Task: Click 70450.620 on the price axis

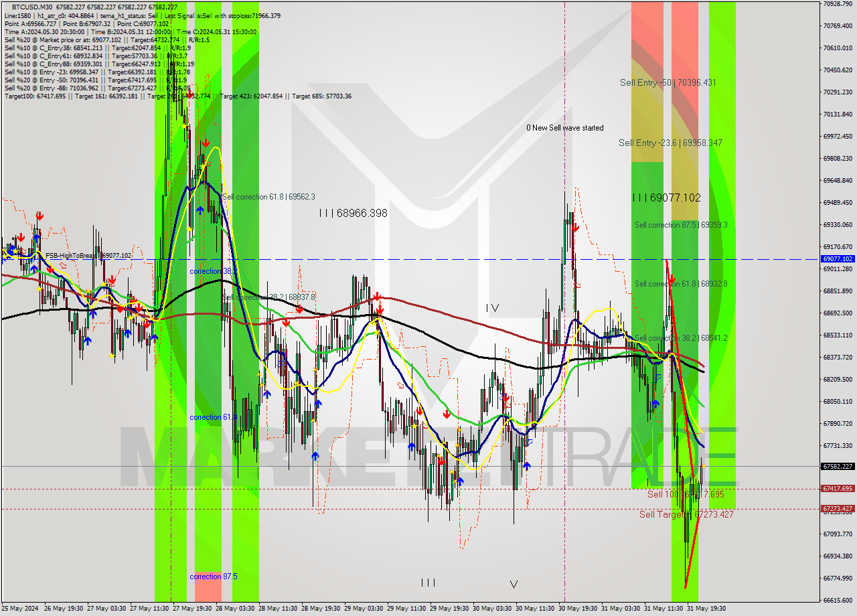Action: coord(838,70)
